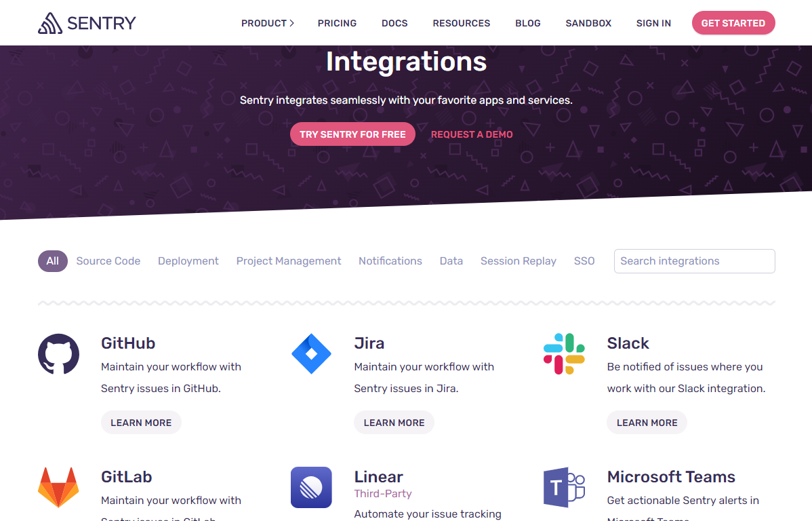Open the GitHub heading

tap(128, 343)
